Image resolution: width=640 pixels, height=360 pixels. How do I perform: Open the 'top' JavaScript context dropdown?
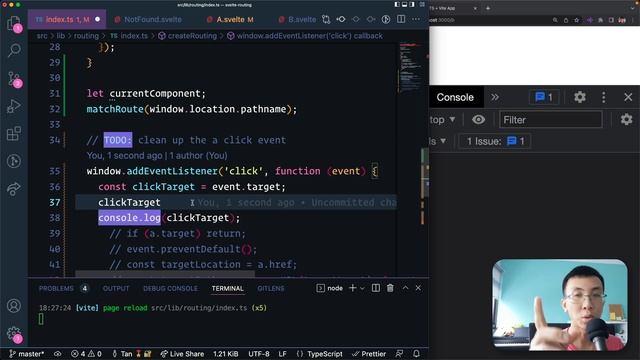click(442, 120)
